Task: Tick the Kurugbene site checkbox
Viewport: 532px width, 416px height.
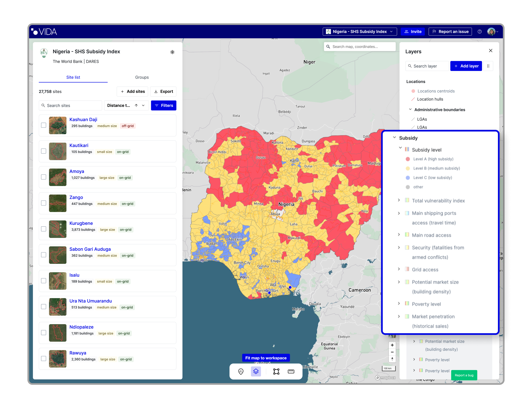Action: (x=44, y=229)
